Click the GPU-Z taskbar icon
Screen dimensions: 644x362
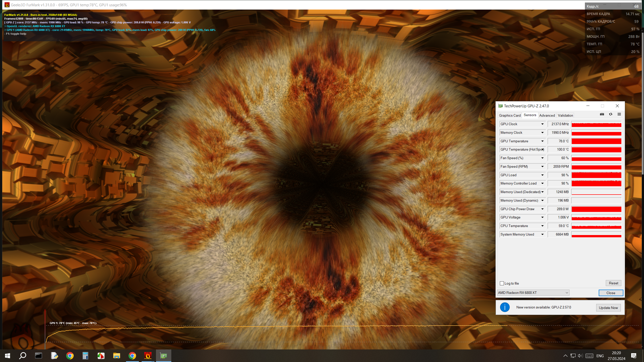pos(164,356)
